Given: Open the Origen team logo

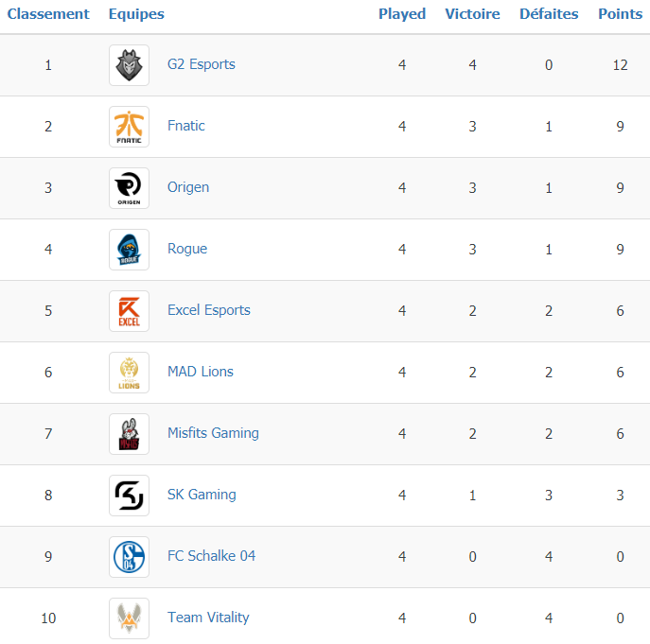Looking at the screenshot, I should (129, 188).
